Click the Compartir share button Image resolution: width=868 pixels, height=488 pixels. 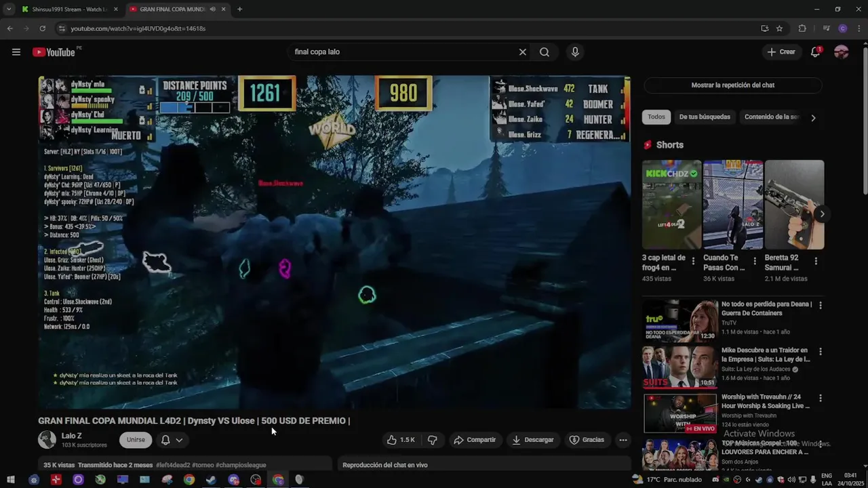[x=475, y=440]
